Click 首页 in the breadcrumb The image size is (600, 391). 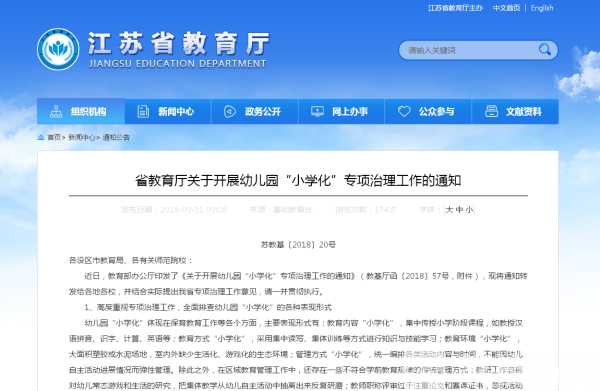click(54, 137)
